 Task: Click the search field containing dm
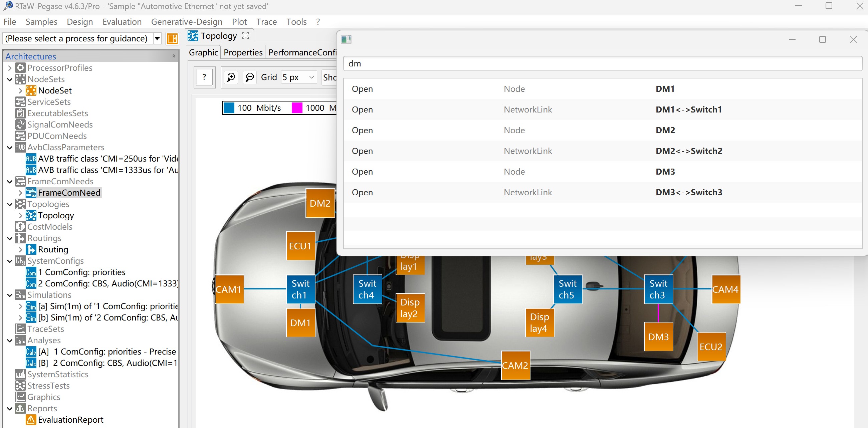click(603, 64)
